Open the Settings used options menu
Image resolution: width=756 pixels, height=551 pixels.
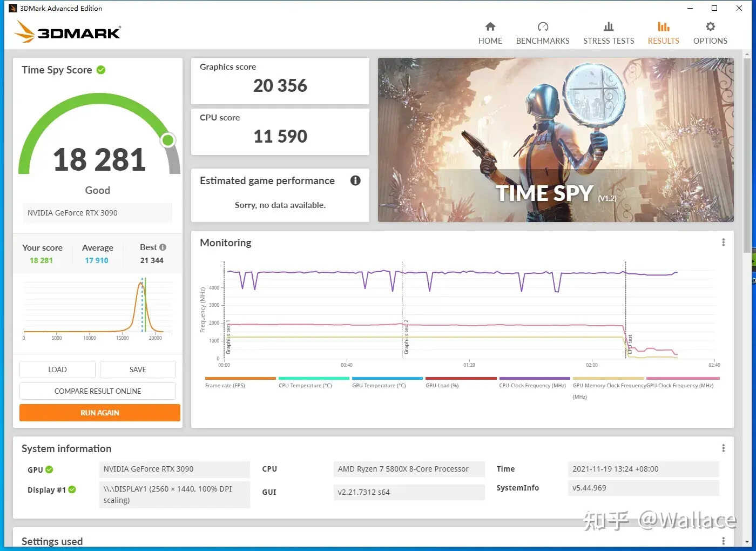(723, 541)
